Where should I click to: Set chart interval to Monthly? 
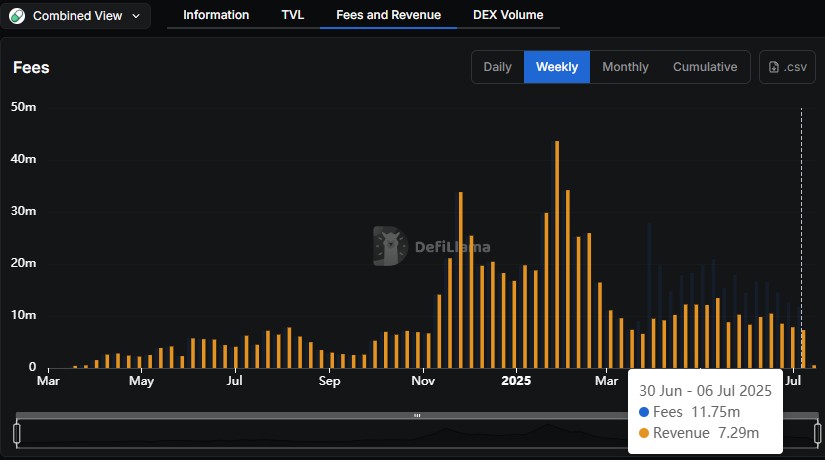tap(625, 67)
